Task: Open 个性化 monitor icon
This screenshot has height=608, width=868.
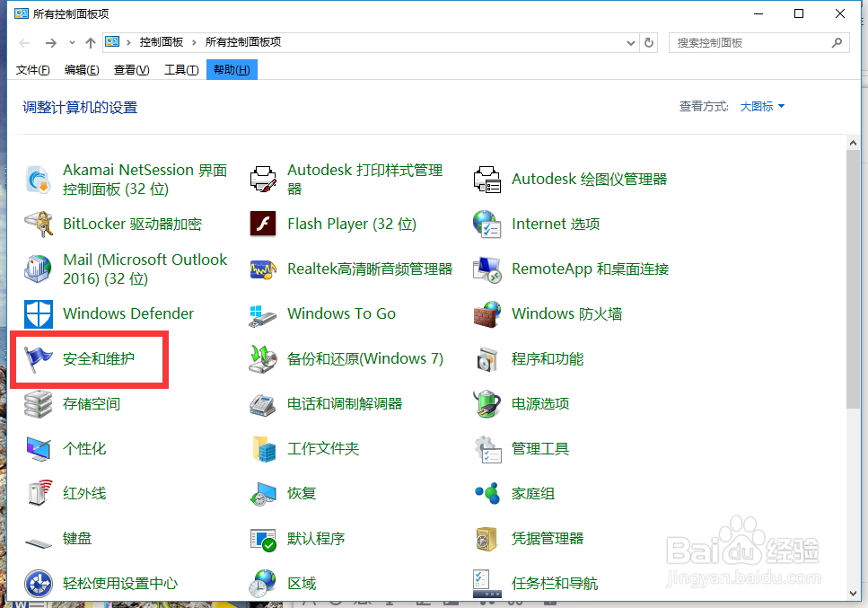Action: [x=39, y=448]
